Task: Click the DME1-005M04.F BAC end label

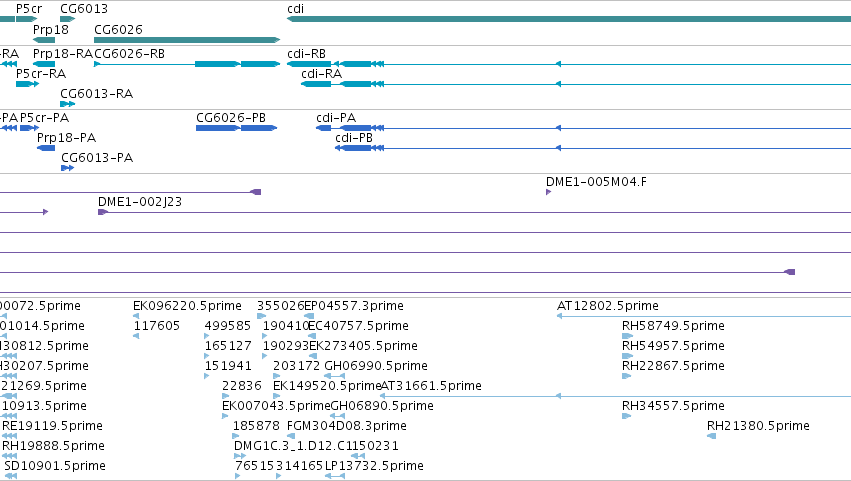Action: point(596,182)
